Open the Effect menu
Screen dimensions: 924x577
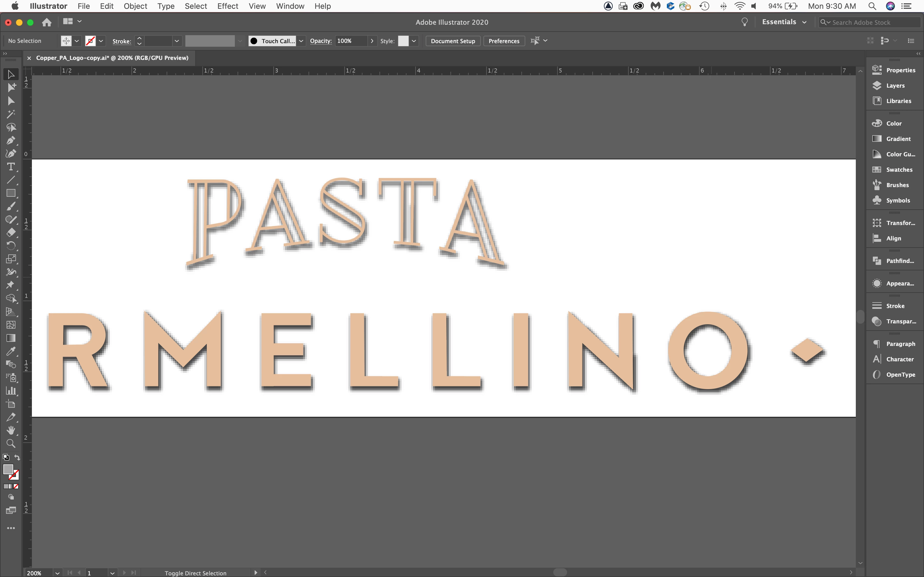[x=228, y=6]
